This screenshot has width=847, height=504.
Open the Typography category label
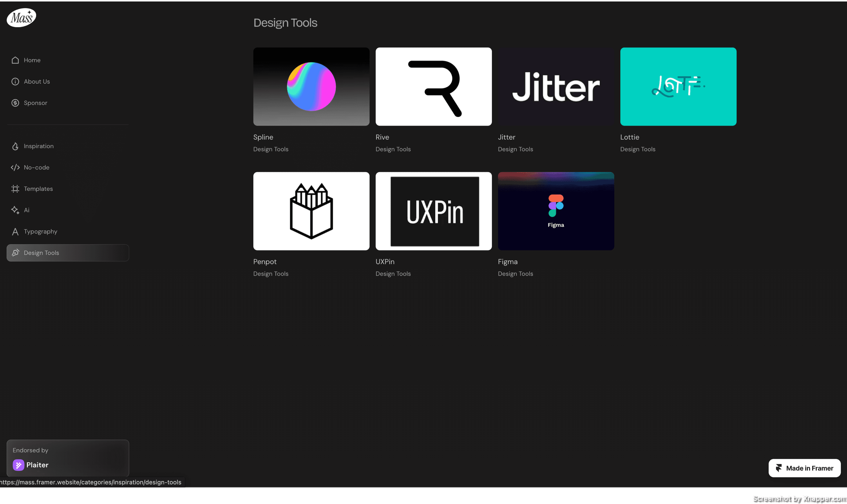[41, 232]
